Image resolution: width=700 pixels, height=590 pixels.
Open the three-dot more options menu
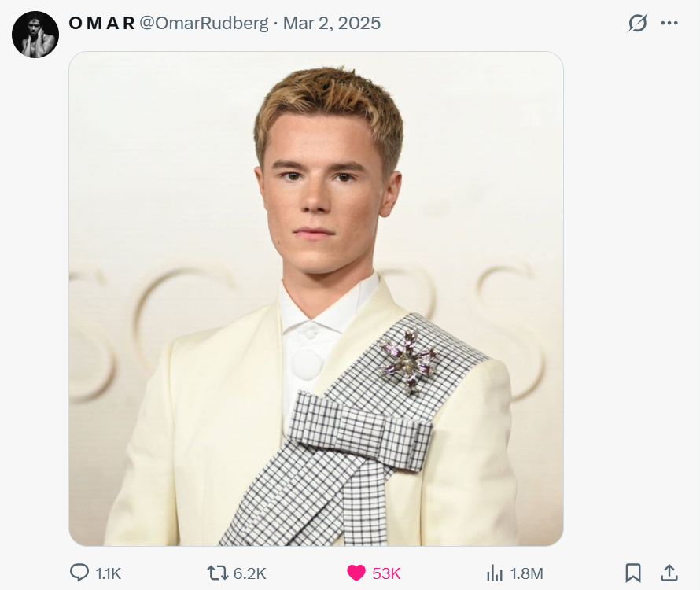click(669, 24)
